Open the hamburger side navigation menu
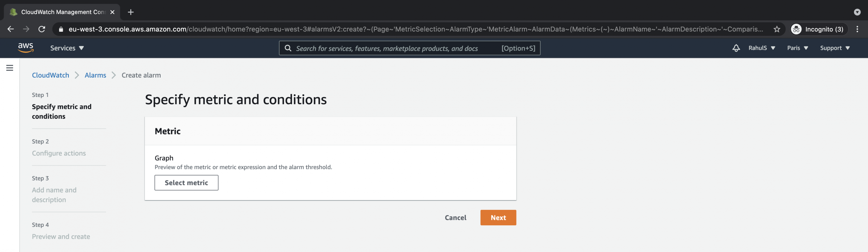868x252 pixels. [x=10, y=68]
